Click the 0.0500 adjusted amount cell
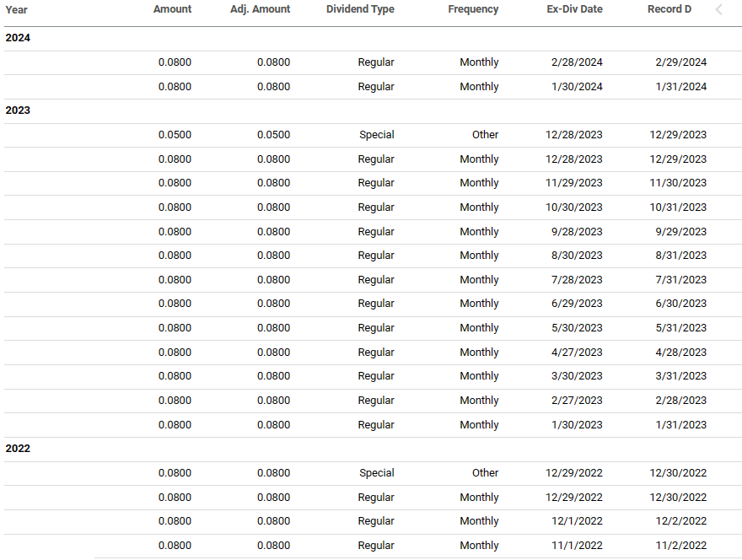 click(273, 134)
